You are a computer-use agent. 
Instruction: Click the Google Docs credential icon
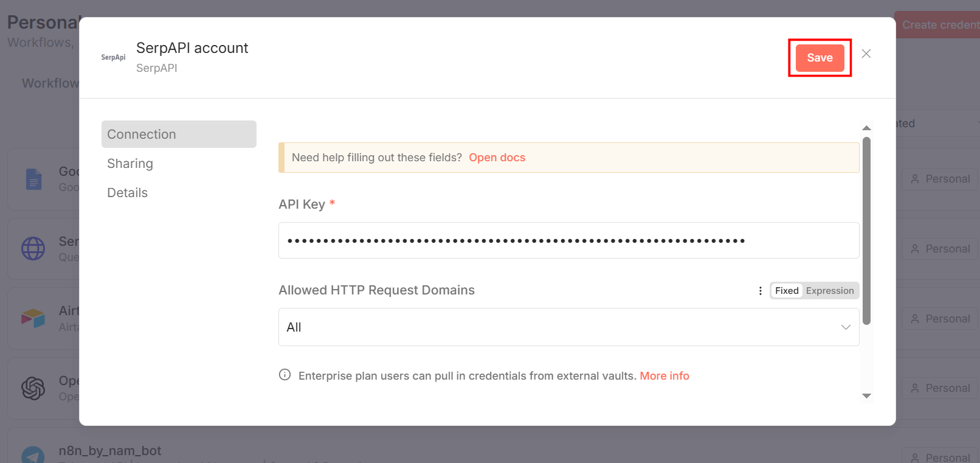coord(34,179)
